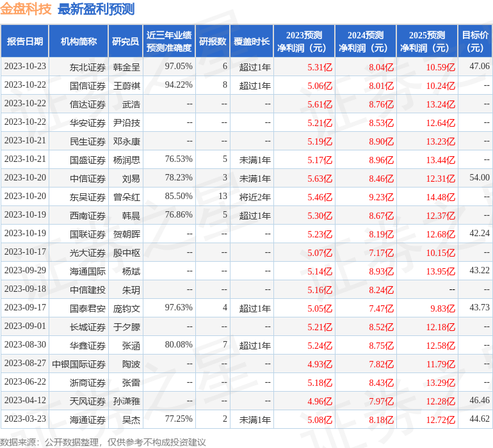Select the 机构简称 column header
Image resolution: width=493 pixels, height=448 pixels.
(79, 41)
